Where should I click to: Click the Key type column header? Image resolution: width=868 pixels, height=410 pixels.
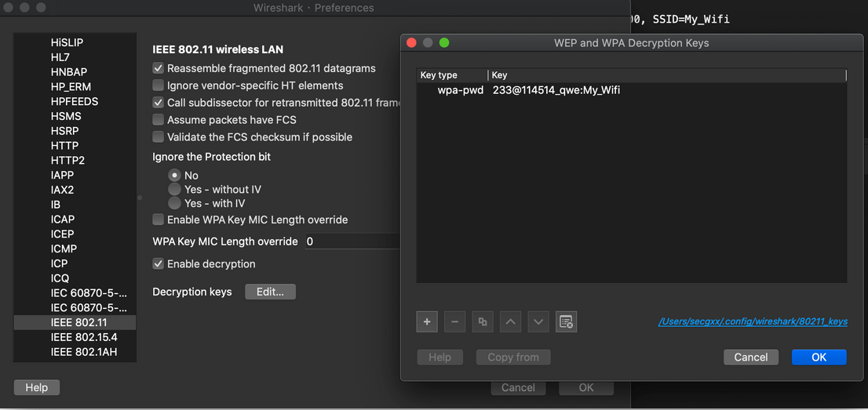(x=452, y=75)
